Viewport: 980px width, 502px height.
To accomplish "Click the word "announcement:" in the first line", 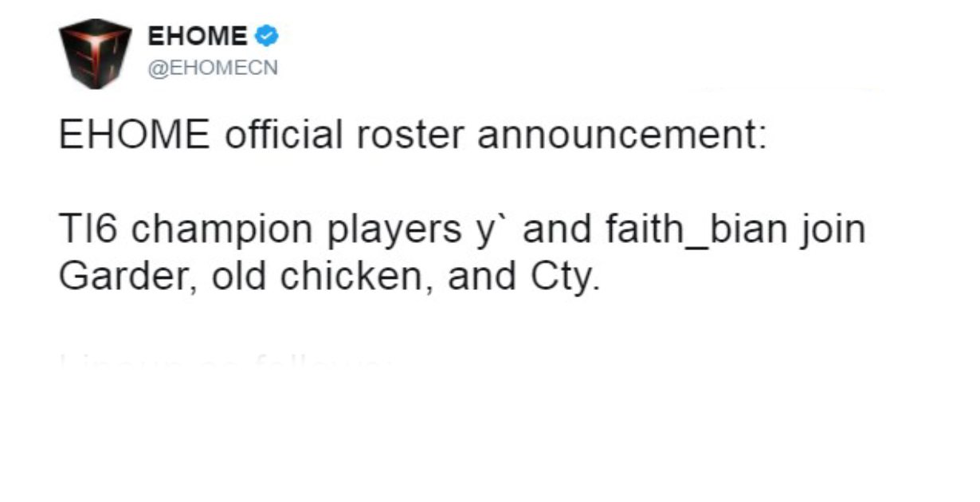I will 621,135.
